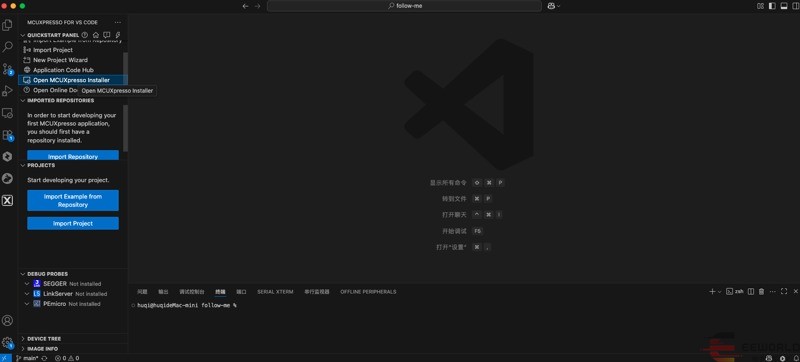Select Application Code Hub entry
This screenshot has height=362, width=800.
coord(72,70)
